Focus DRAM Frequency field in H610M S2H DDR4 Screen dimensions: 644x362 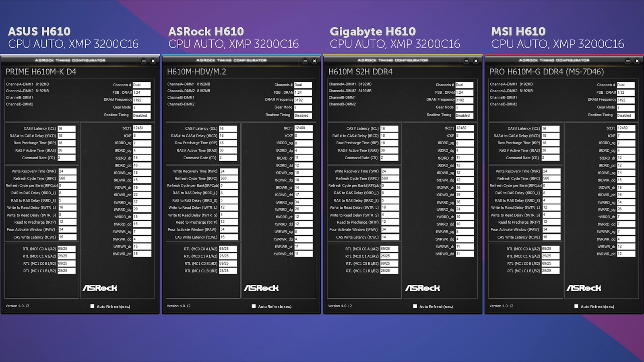(464, 100)
